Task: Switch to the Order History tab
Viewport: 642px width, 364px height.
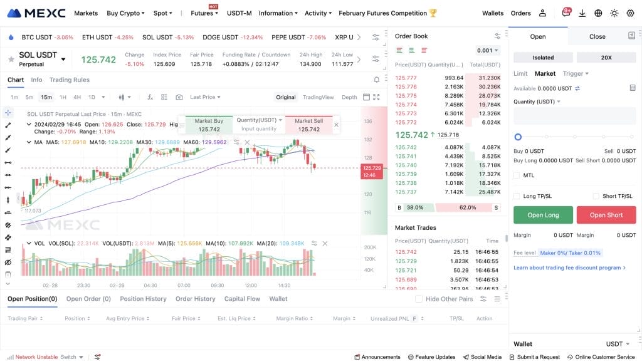Action: [x=195, y=299]
